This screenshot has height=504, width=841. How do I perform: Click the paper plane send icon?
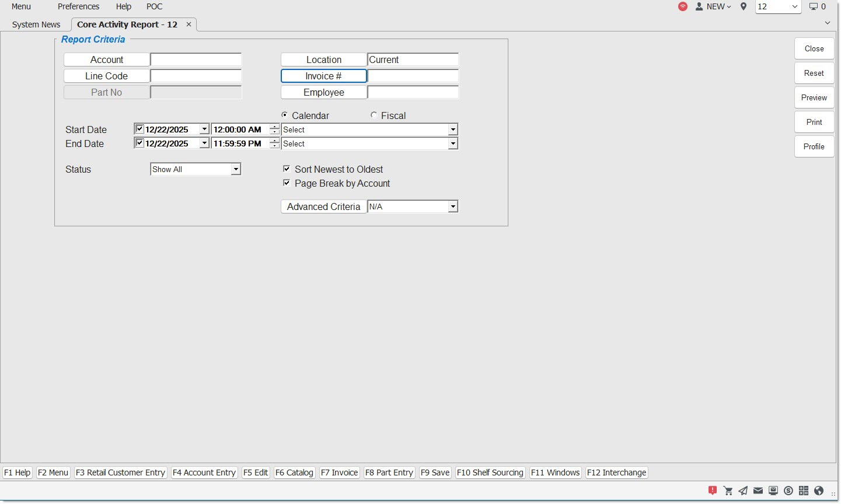click(743, 491)
